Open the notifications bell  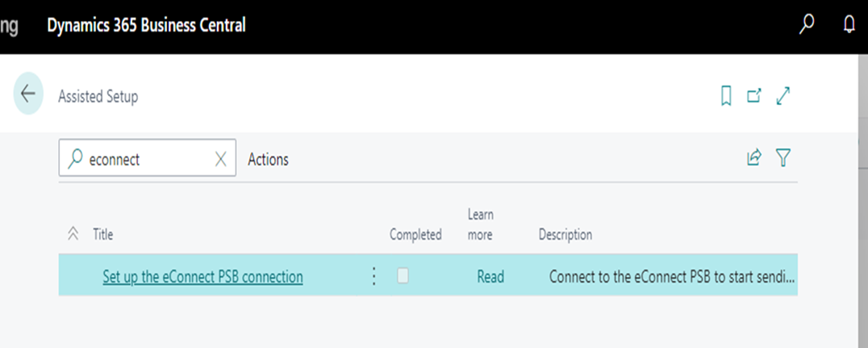pyautogui.click(x=849, y=25)
